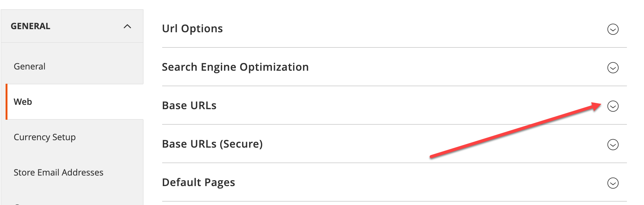
Task: Collapse the GENERAL group with the up-chevron
Action: tap(127, 26)
